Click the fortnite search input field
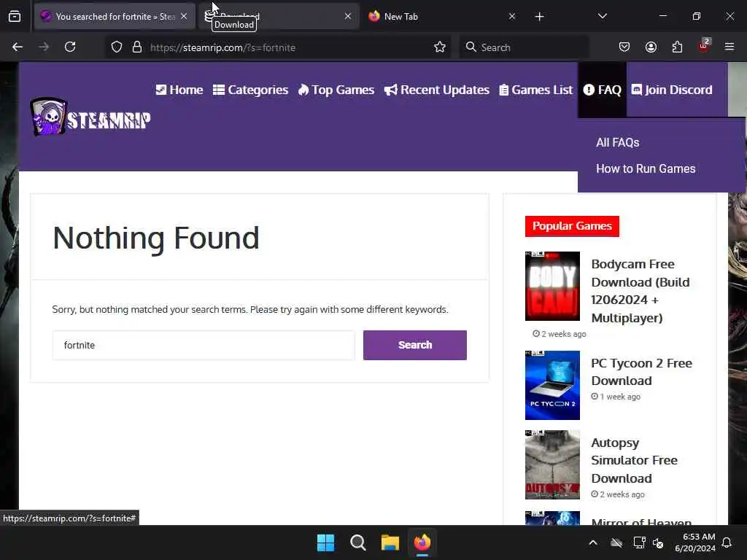 (x=204, y=345)
